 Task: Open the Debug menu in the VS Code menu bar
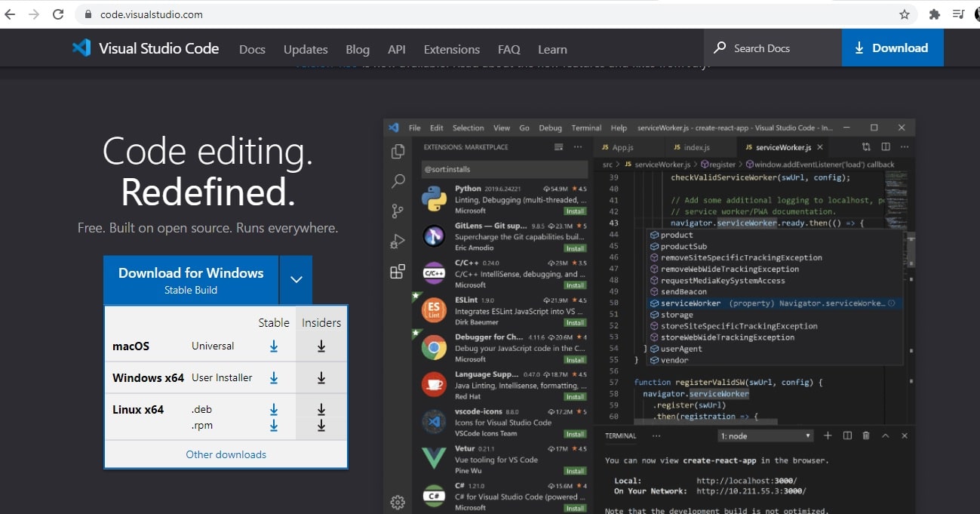point(550,128)
